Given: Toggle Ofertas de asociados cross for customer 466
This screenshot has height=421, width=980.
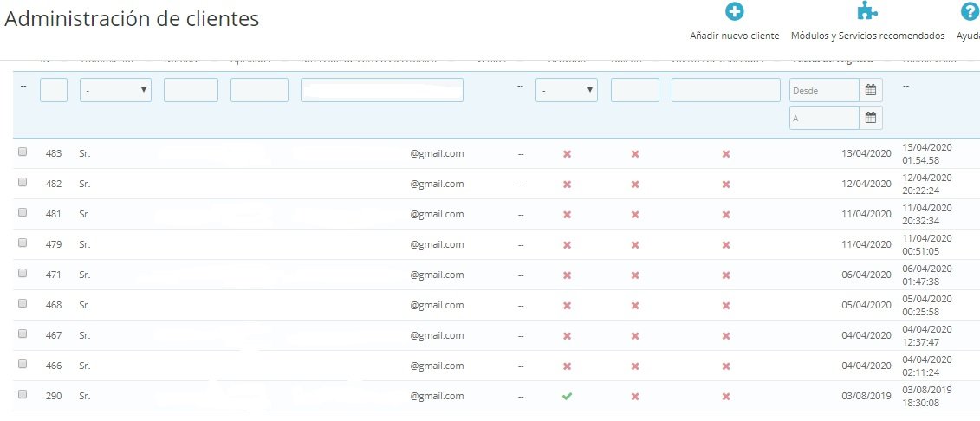Looking at the screenshot, I should coord(726,366).
